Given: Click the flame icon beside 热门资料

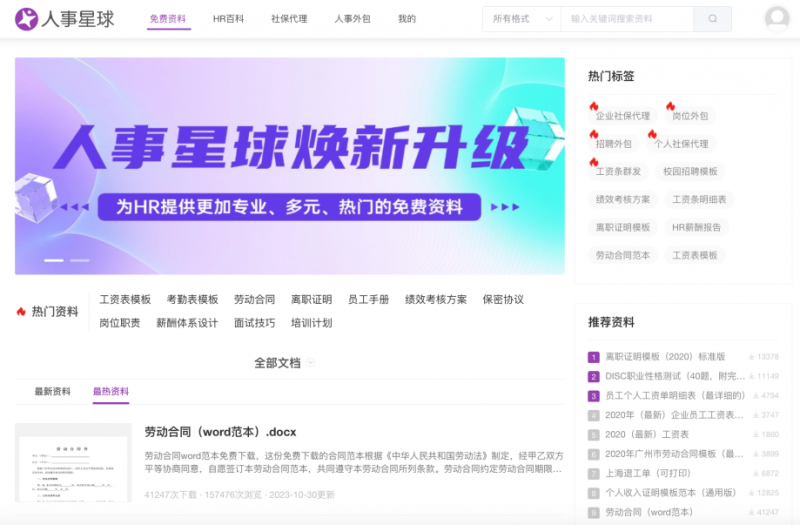Looking at the screenshot, I should click(x=21, y=312).
